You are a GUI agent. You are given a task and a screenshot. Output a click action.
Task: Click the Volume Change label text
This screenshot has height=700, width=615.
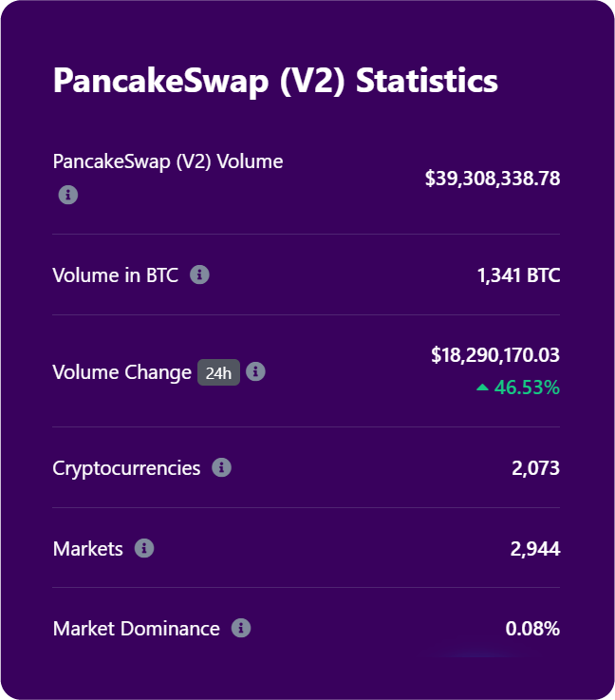point(122,372)
